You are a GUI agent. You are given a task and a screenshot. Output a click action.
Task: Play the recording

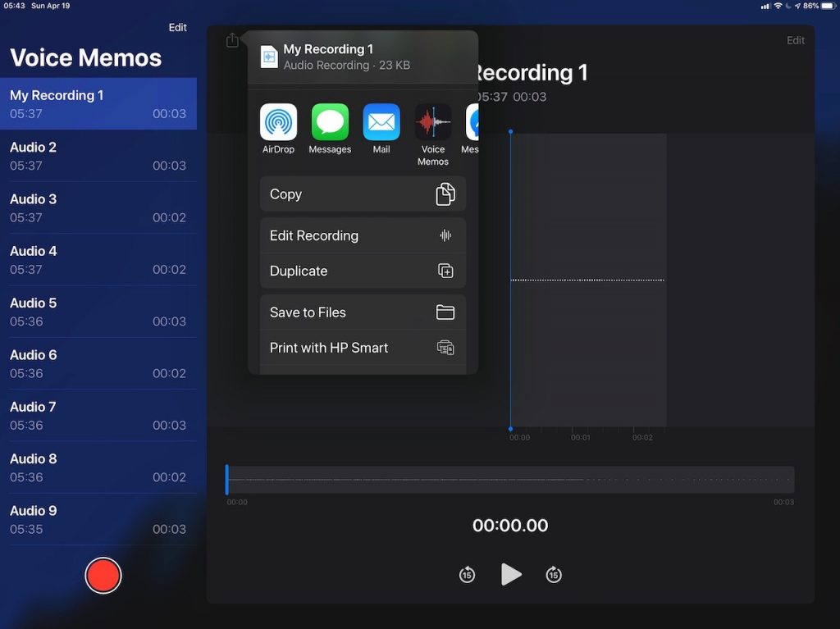[510, 574]
